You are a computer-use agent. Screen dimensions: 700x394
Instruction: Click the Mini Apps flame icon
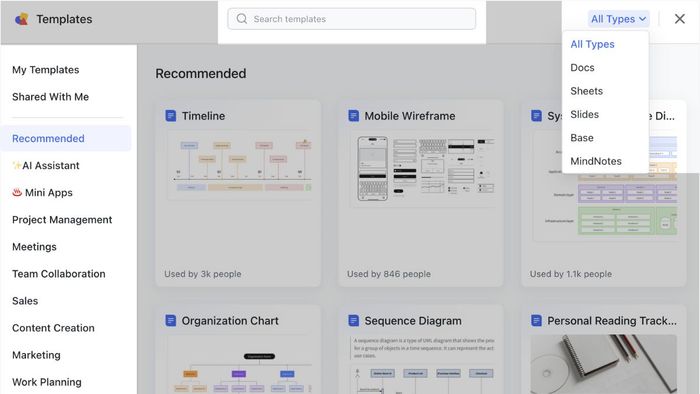17,192
